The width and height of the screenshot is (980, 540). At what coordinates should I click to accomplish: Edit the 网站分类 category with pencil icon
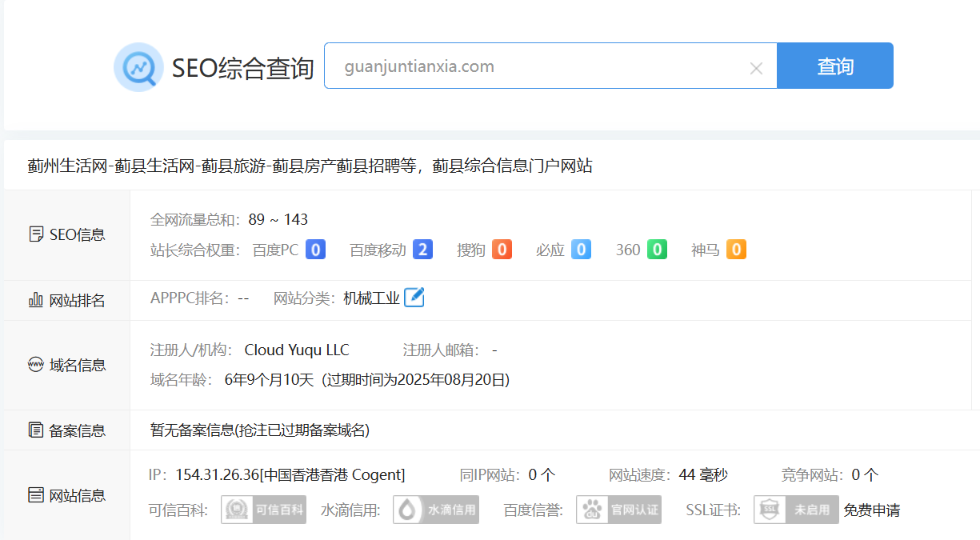coord(414,298)
